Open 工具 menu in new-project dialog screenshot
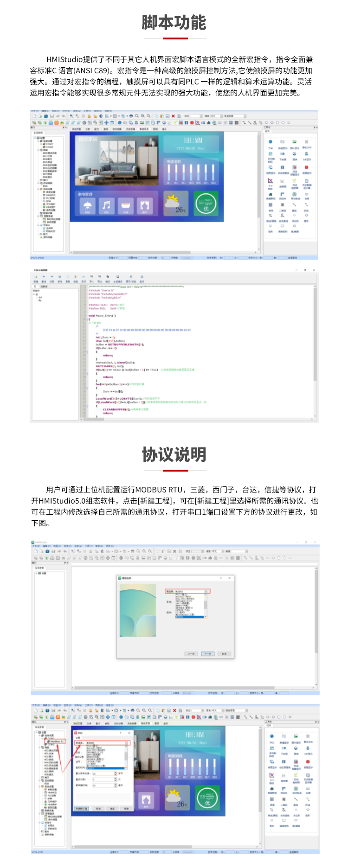The width and height of the screenshot is (348, 868). (89, 546)
